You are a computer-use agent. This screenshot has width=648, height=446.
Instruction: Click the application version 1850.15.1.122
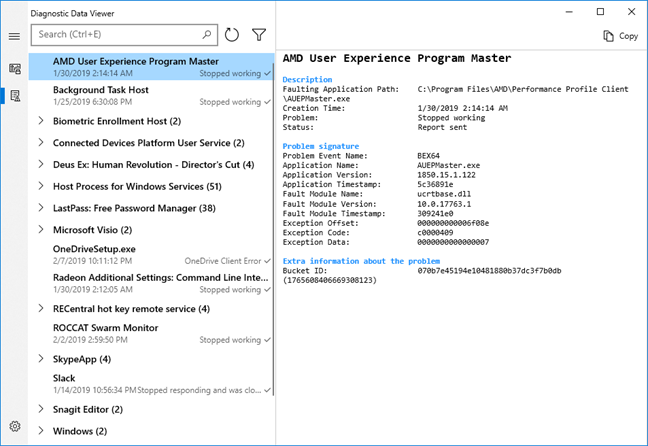(446, 175)
